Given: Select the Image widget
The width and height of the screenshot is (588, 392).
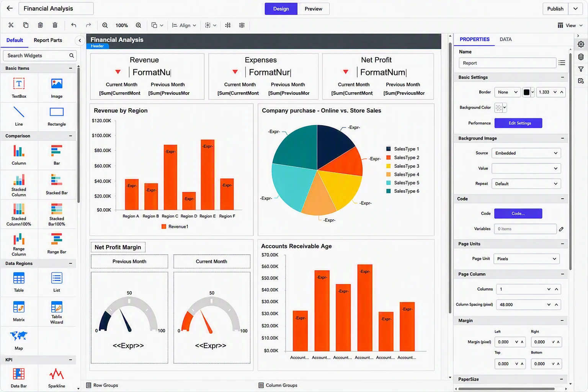Looking at the screenshot, I should coord(57,88).
